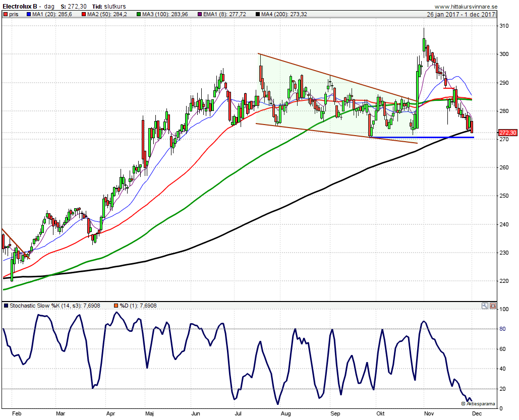Click the 'S: 272,30' closing value
Screen dimensions: 519x420
click(74, 6)
